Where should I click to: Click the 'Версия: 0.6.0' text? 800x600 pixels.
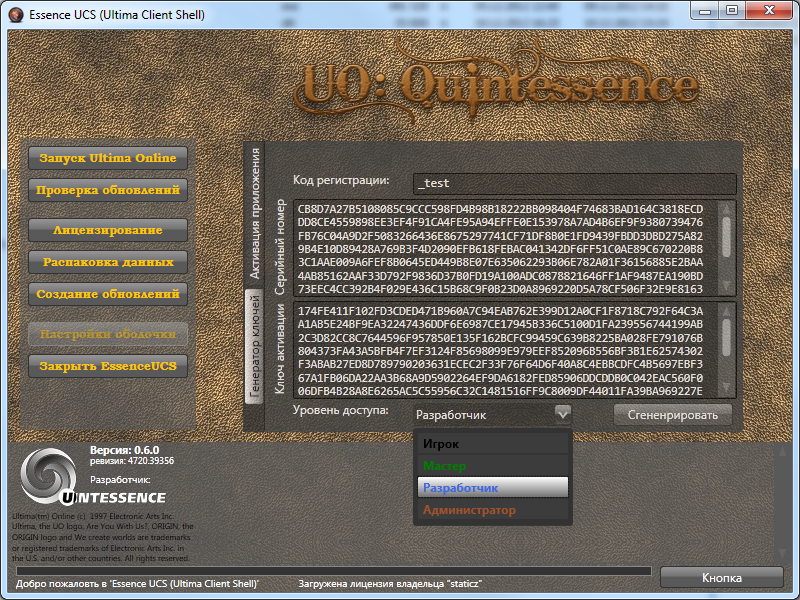pyautogui.click(x=124, y=450)
